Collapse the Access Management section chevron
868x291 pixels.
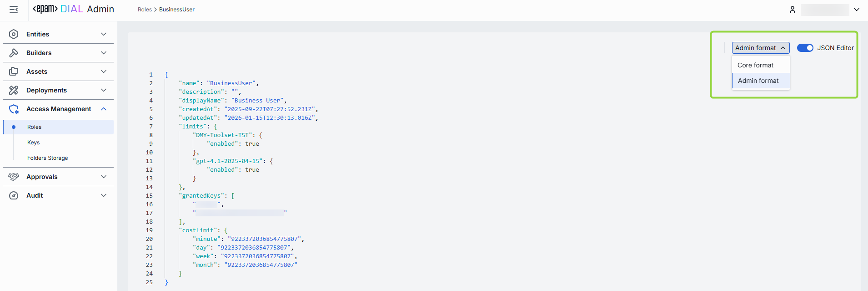[x=104, y=109]
